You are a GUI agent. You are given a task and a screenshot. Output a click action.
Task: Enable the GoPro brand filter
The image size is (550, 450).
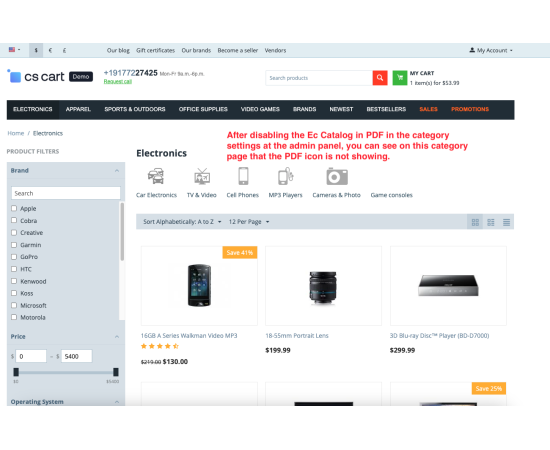pos(14,257)
